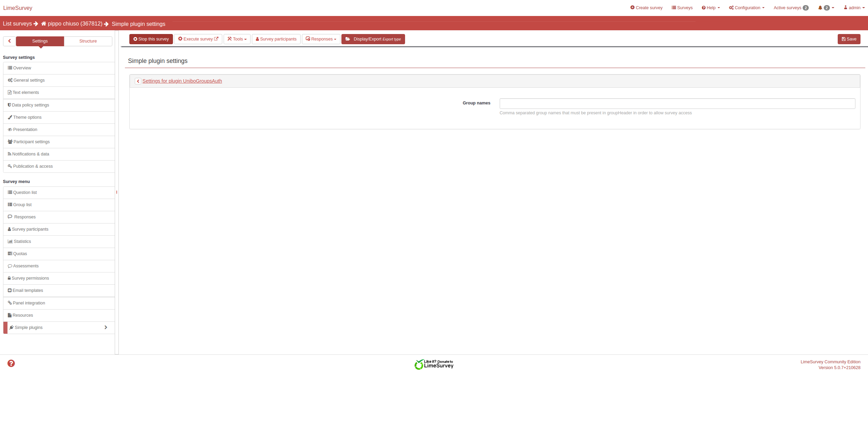Open the Configuration menu dropdown
Screen dimensions: 868x432
coord(746,8)
